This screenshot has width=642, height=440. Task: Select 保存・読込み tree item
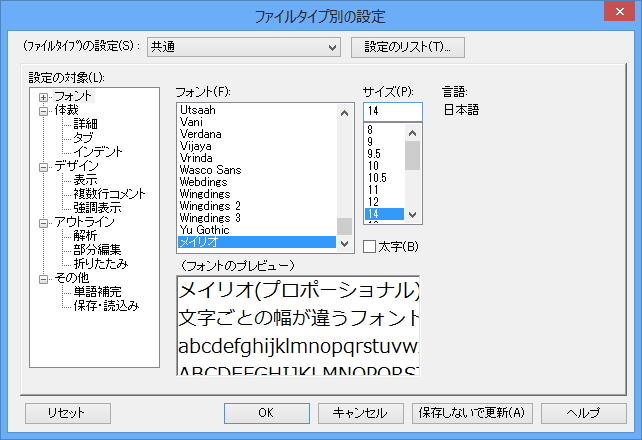point(106,306)
